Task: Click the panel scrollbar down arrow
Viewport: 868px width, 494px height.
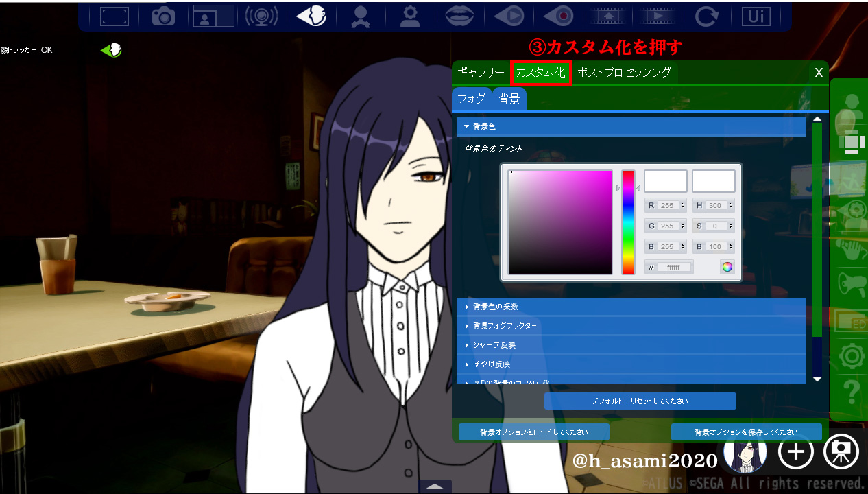Action: [817, 379]
